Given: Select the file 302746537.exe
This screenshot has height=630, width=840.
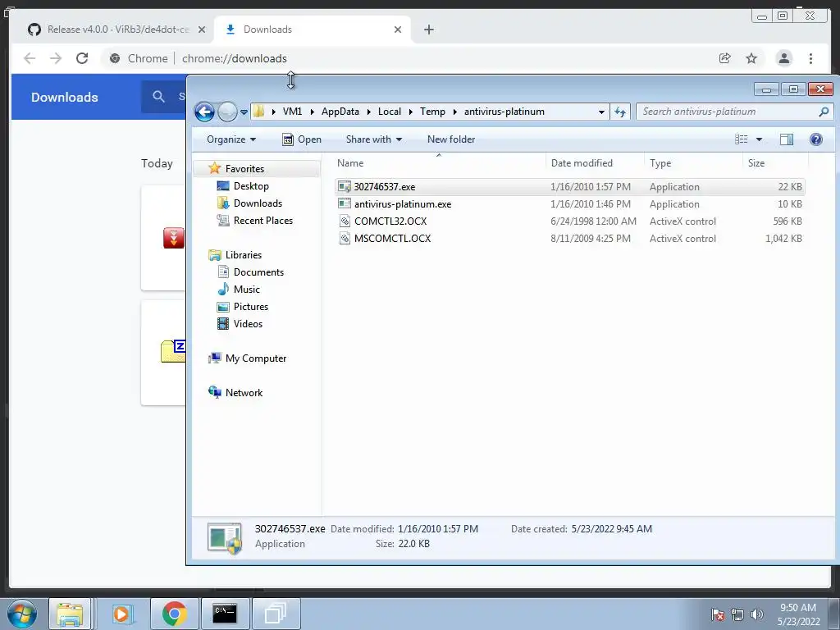Looking at the screenshot, I should tap(570, 187).
